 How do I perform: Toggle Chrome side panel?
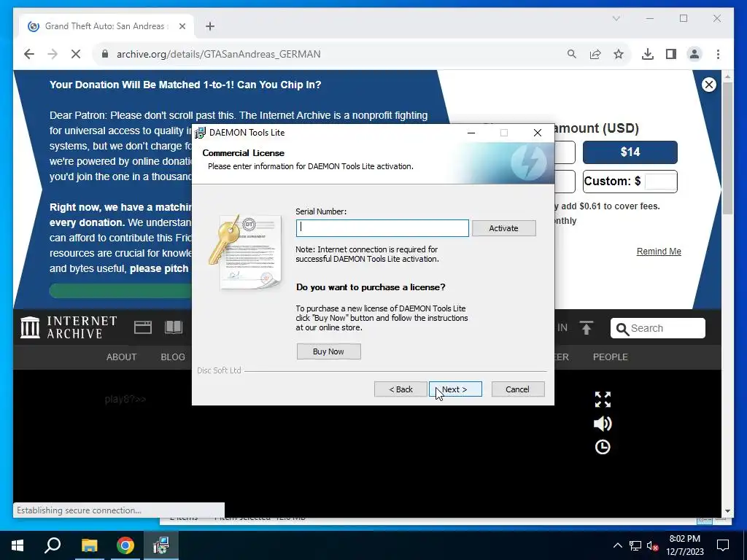[671, 54]
